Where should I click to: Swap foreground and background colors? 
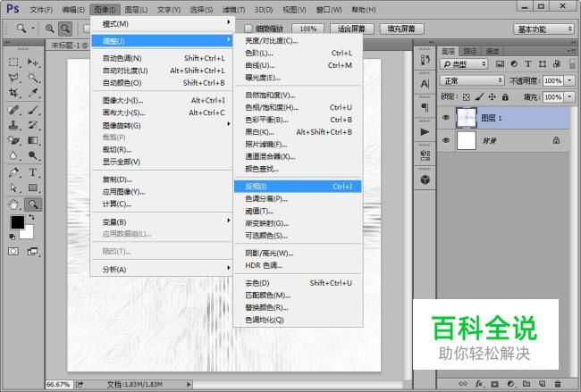pyautogui.click(x=31, y=217)
